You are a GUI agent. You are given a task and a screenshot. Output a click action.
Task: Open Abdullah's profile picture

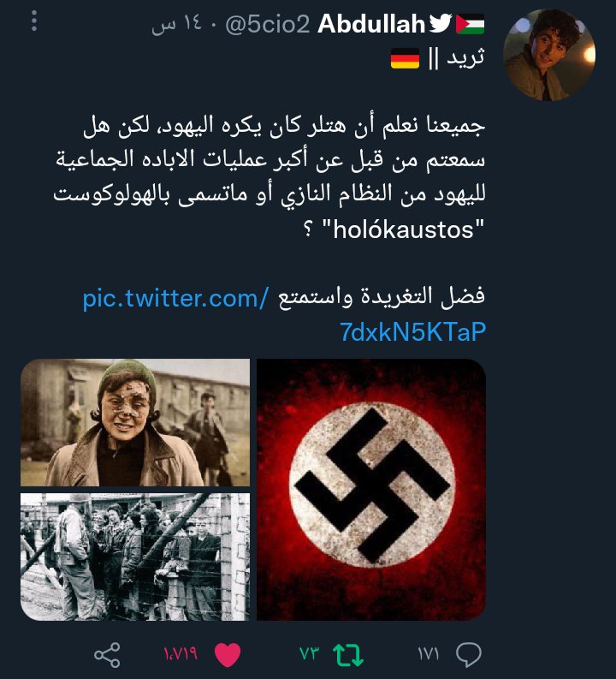click(x=549, y=55)
